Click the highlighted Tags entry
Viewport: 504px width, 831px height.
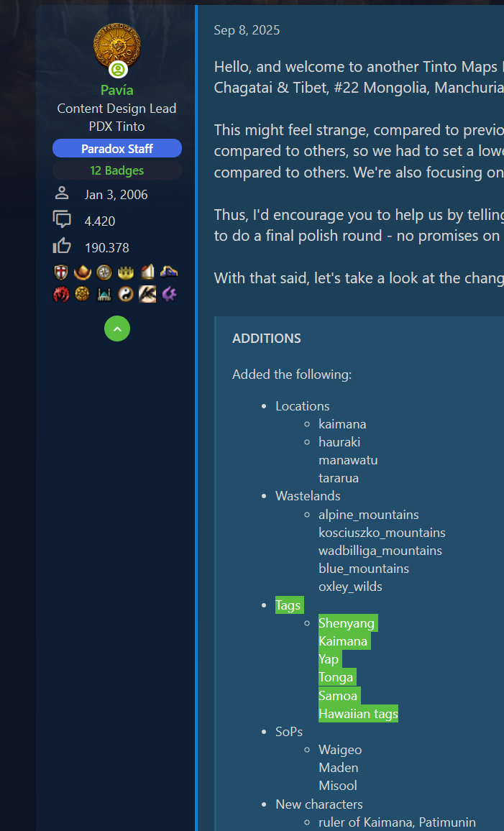289,605
